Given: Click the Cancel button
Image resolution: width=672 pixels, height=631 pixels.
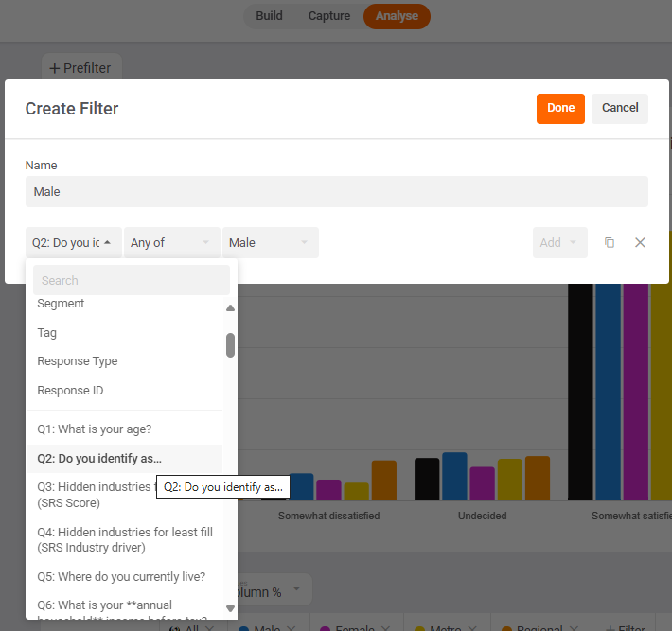Looking at the screenshot, I should coord(620,109).
